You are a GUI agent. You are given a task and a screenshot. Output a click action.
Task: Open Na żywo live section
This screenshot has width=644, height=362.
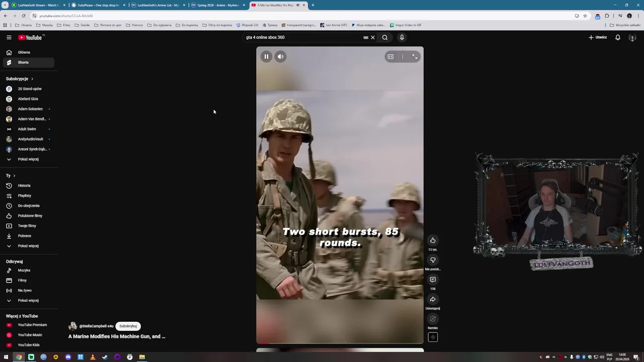click(x=28, y=291)
